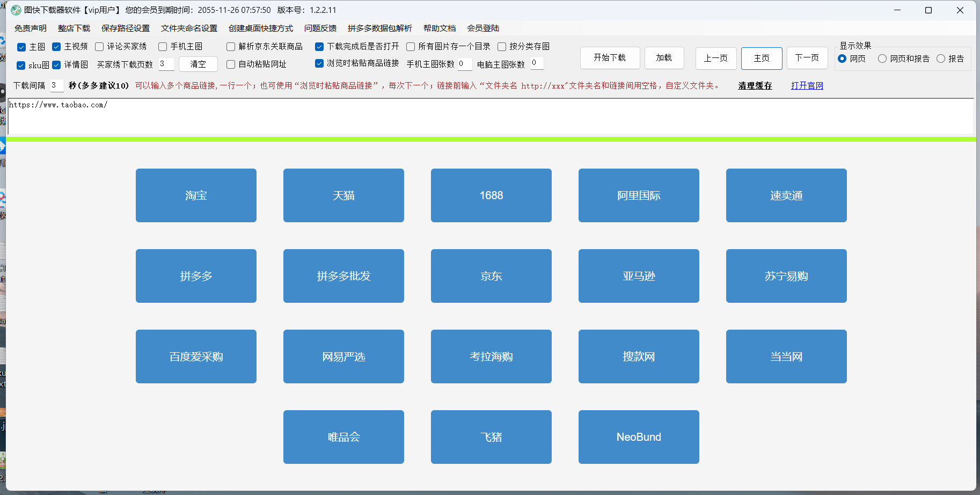
Task: Open the 打开官网 link
Action: 807,86
